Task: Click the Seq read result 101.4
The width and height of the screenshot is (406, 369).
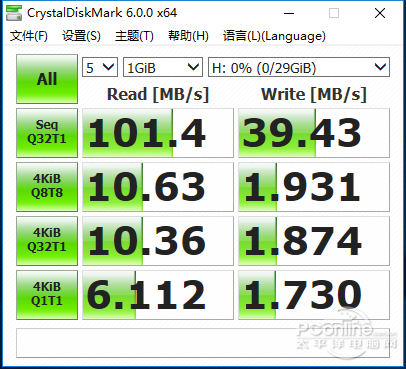Action: 158,133
